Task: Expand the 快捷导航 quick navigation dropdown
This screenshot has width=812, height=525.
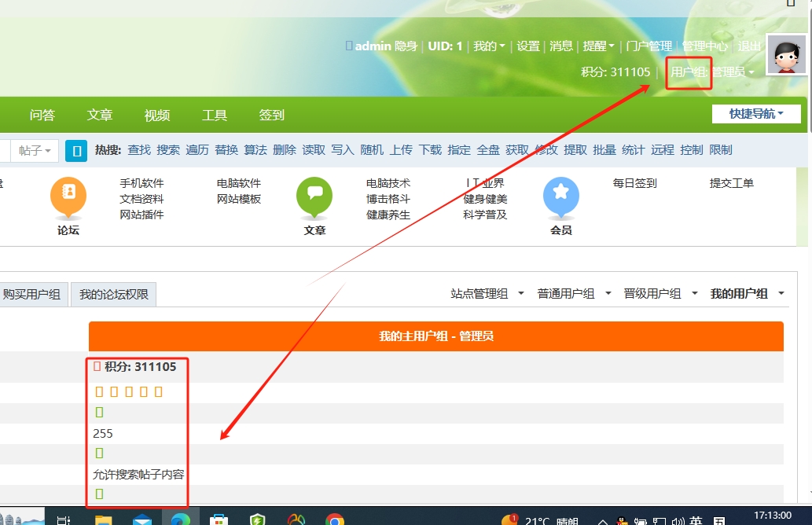Action: pyautogui.click(x=756, y=114)
